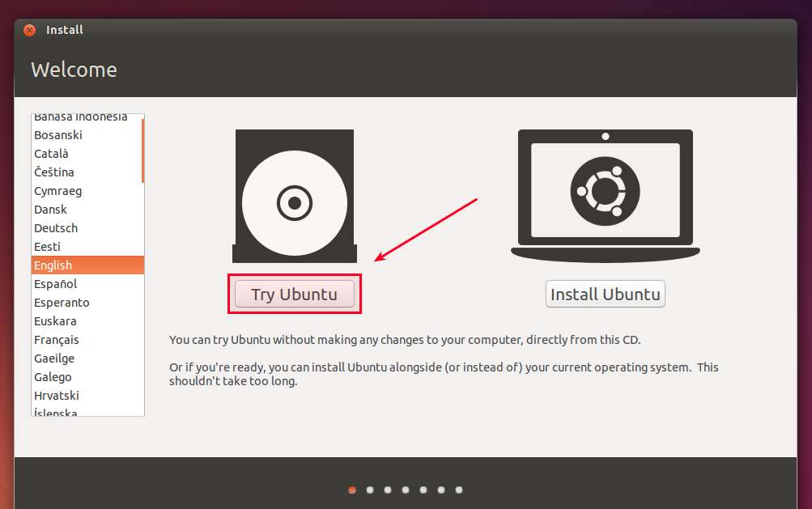Click the language list scrollbar handle
This screenshot has width=812, height=509.
point(143,151)
